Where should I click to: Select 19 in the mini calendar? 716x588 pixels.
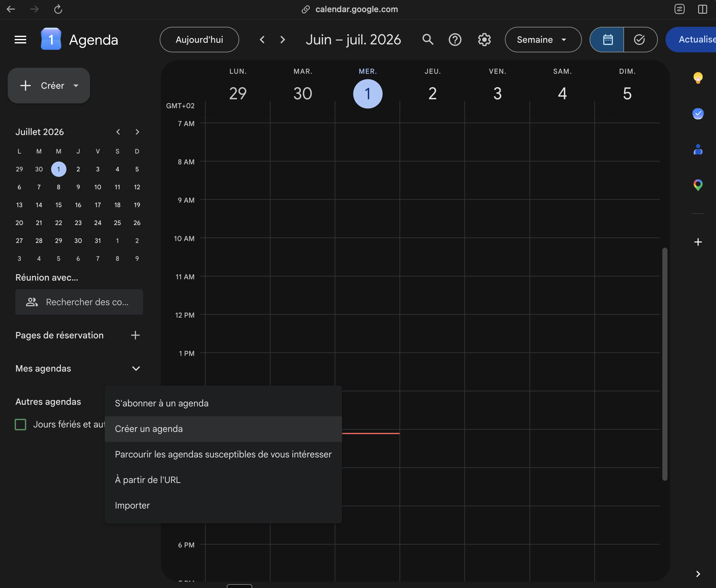(137, 205)
